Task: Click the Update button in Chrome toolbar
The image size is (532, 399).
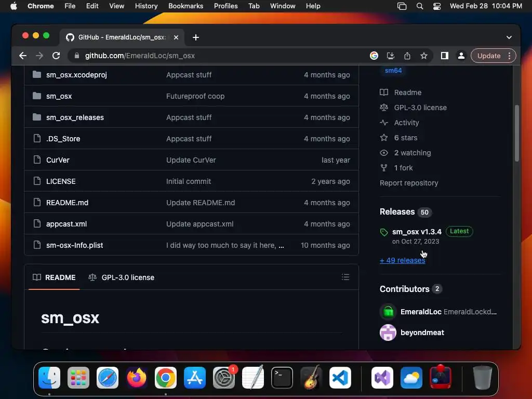Action: coord(488,56)
